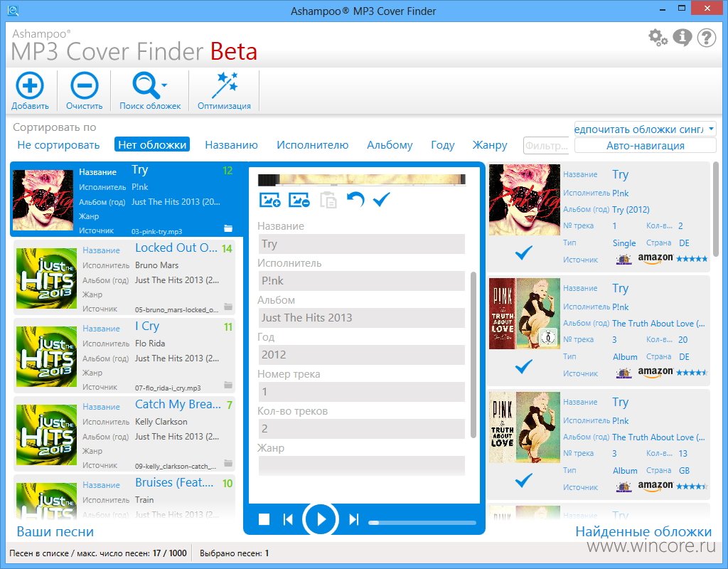
Task: Click the Ваши песни label
Action: tap(55, 531)
